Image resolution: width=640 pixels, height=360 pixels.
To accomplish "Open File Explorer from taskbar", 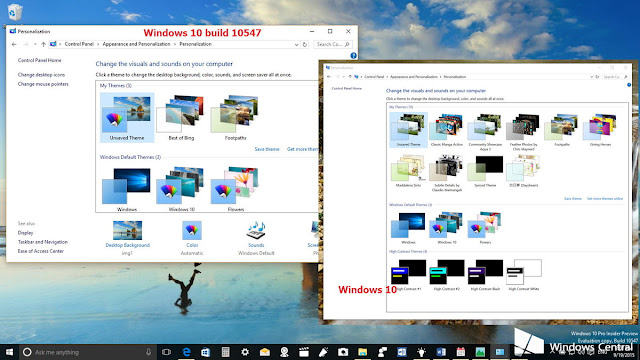I will coord(362,352).
